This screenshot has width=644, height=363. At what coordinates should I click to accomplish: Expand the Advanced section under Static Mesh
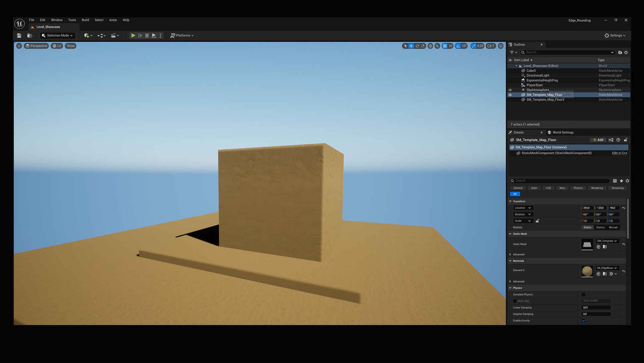pos(510,255)
